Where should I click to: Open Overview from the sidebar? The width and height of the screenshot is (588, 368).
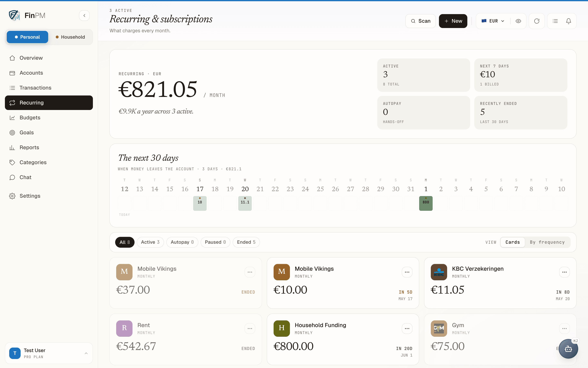[49, 58]
